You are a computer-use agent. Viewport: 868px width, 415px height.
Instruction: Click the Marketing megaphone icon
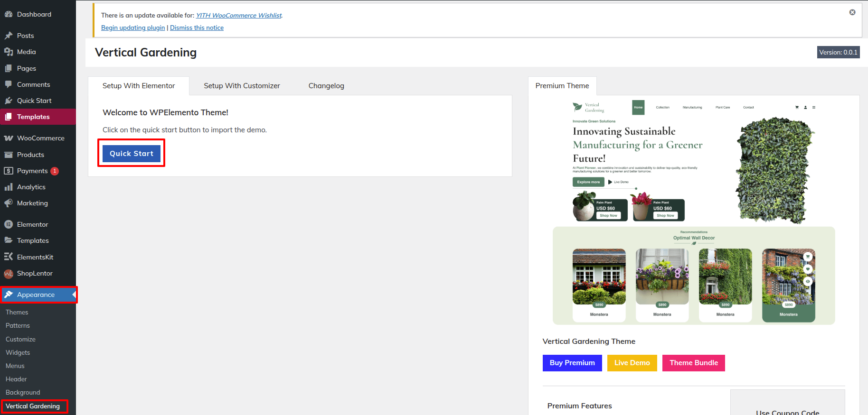(9, 203)
